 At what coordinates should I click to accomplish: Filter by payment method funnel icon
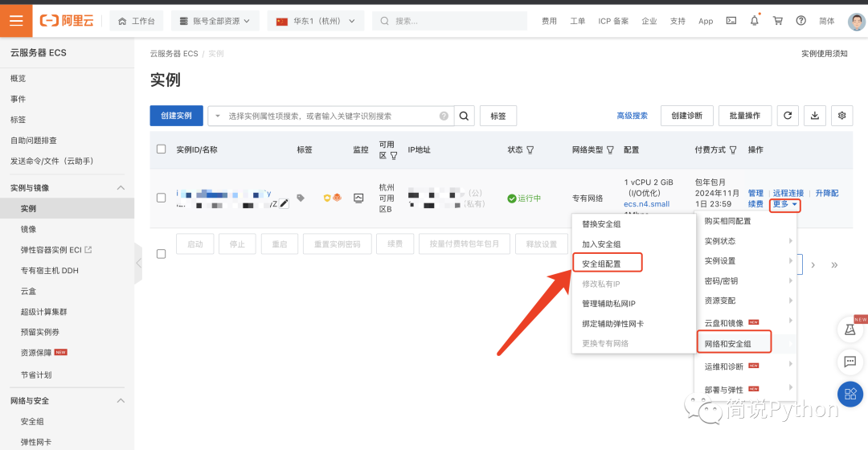tap(733, 150)
